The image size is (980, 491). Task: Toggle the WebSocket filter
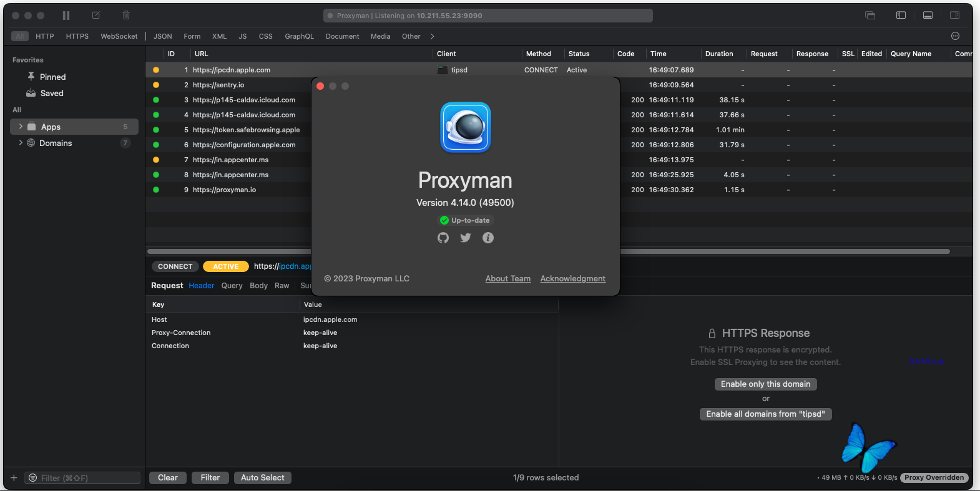[119, 36]
